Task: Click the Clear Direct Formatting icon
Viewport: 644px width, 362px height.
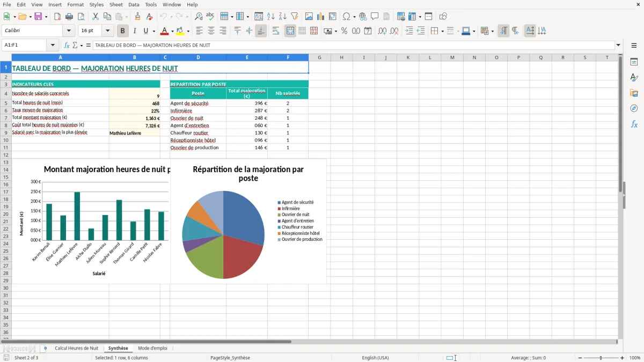Action: [150, 17]
